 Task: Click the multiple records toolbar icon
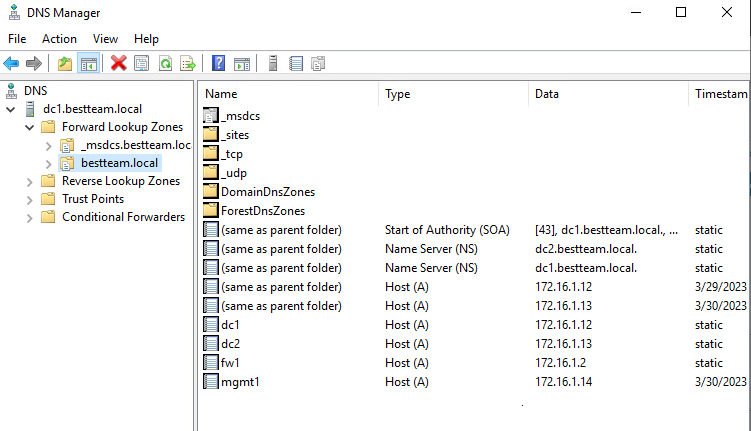[x=318, y=63]
